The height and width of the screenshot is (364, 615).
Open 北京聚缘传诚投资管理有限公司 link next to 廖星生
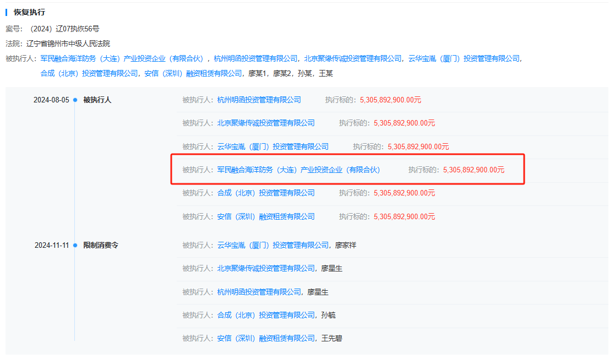[266, 268]
